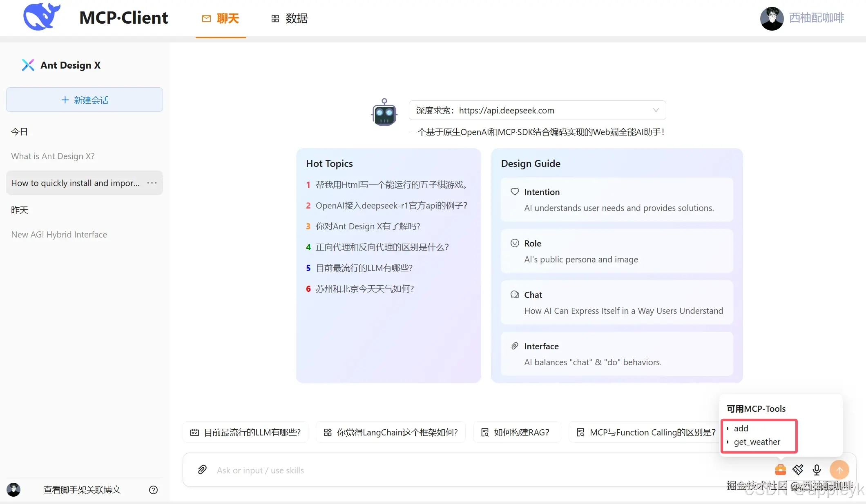Viewport: 866px width, 504px height.
Task: Click the 如何构建RAG? suggestion chip
Action: (517, 432)
